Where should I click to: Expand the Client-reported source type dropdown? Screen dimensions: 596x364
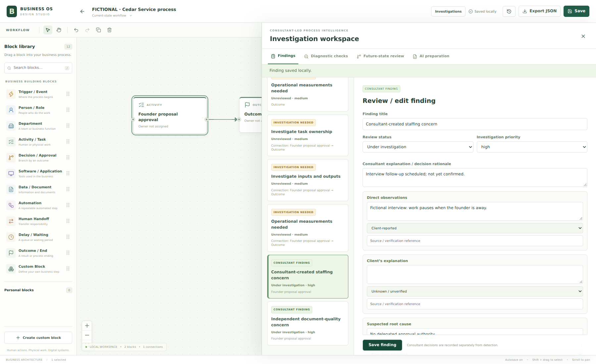point(475,228)
